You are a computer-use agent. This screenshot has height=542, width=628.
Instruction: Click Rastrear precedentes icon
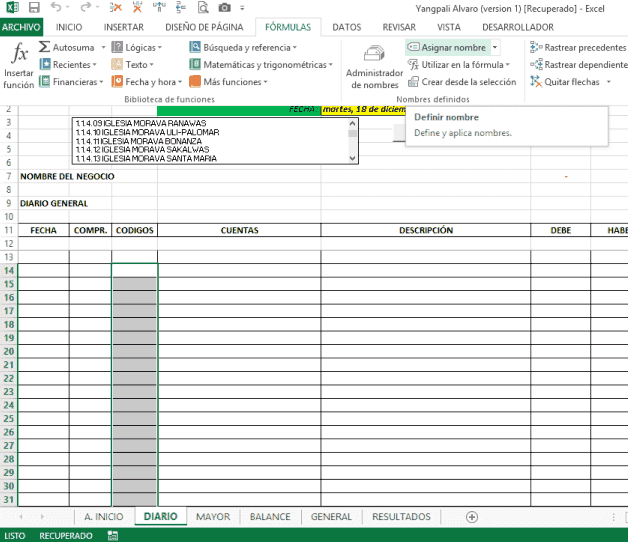536,47
